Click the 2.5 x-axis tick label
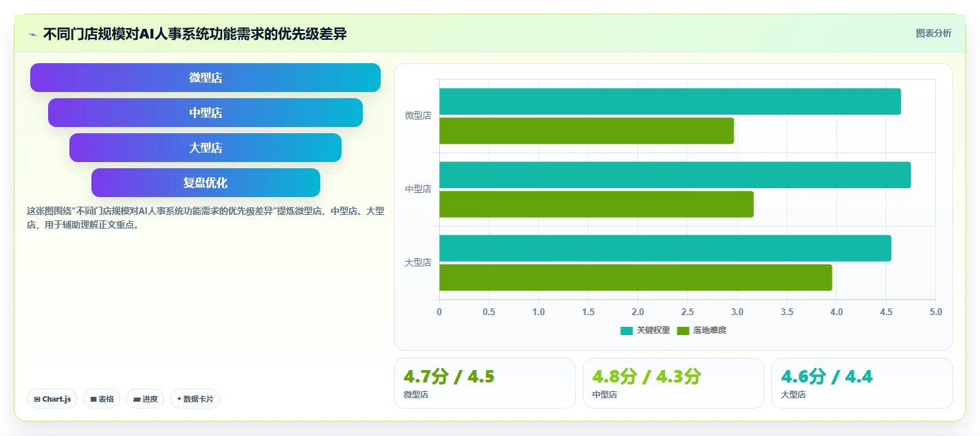This screenshot has height=436, width=980. (687, 312)
